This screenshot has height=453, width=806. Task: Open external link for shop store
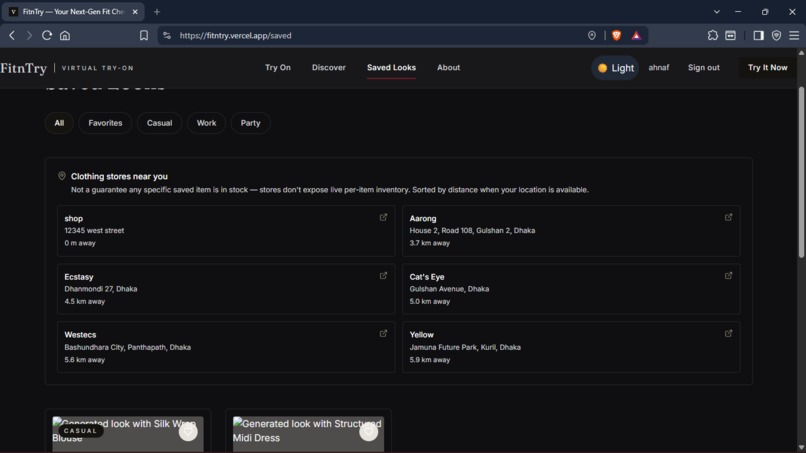click(383, 218)
